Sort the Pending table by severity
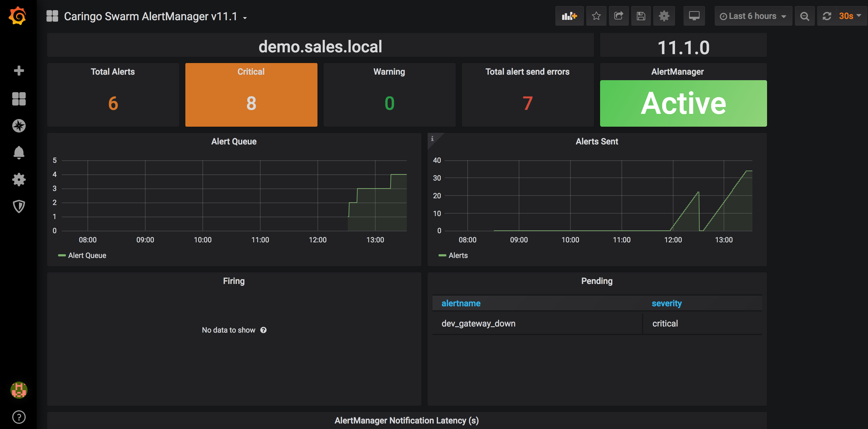 tap(666, 303)
